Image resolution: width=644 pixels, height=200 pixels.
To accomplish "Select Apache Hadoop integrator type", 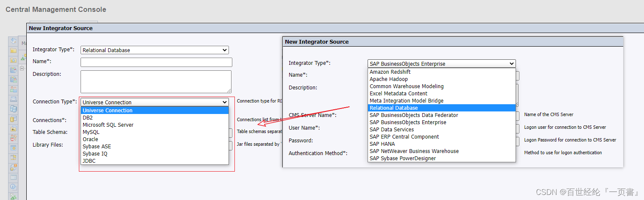I will tap(442, 79).
